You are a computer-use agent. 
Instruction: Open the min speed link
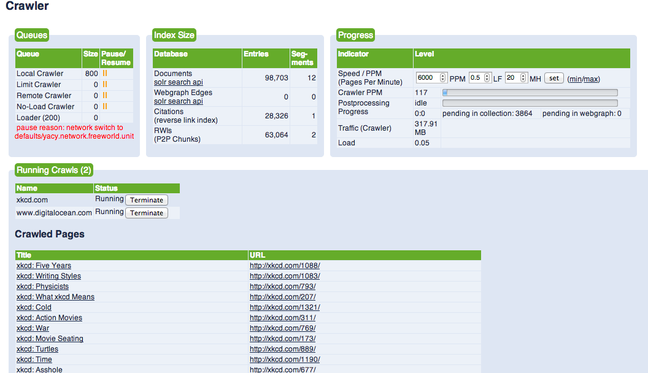pyautogui.click(x=574, y=79)
